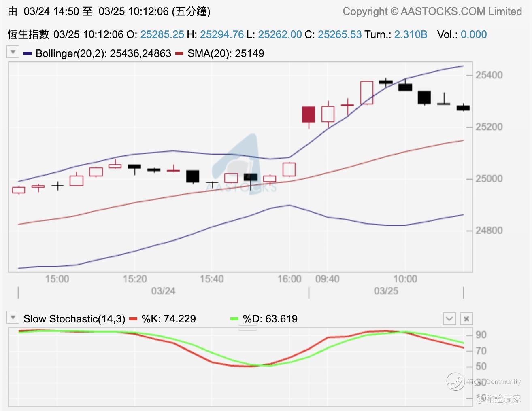Click the %K: 74.229 reading

coord(169,319)
